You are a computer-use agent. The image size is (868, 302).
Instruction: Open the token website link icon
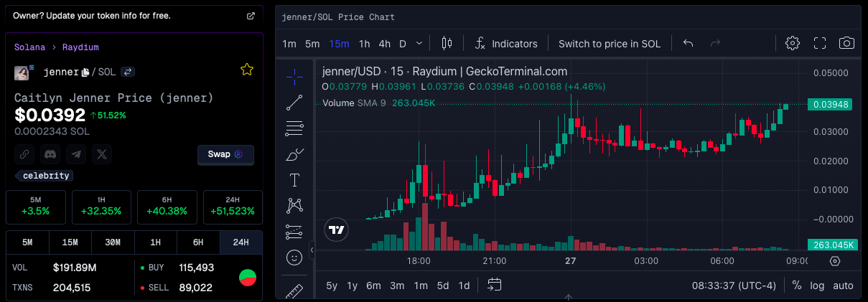tap(24, 154)
